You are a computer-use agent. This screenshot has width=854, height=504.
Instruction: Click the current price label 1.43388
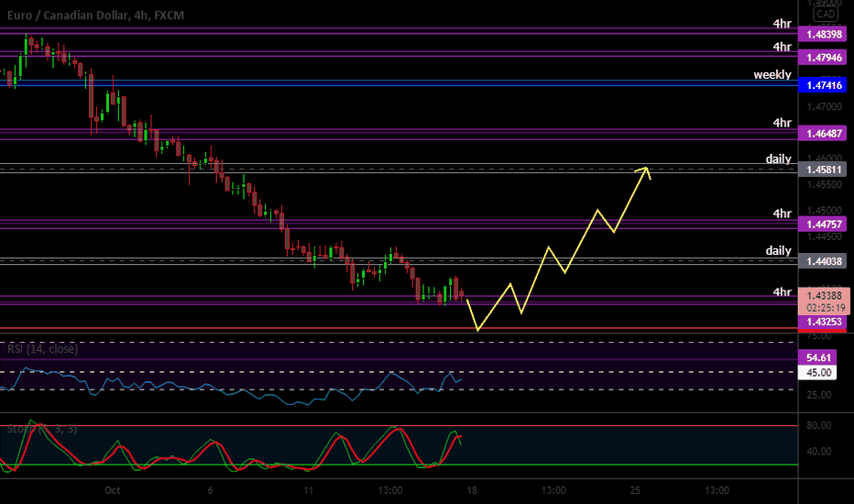click(x=824, y=295)
